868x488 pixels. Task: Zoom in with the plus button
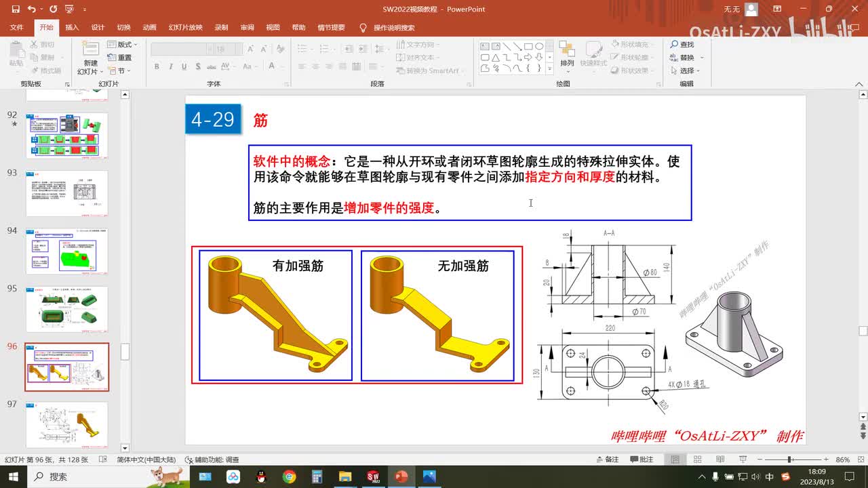point(826,460)
